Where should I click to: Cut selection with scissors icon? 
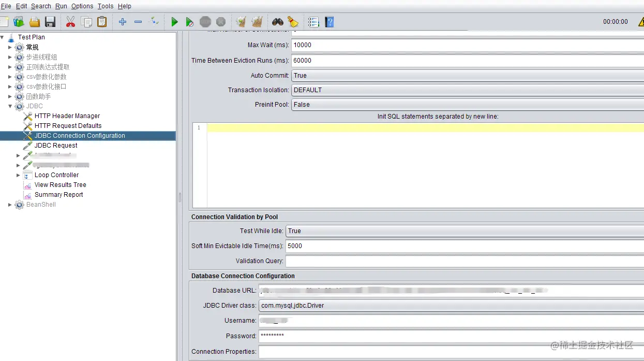pos(71,22)
